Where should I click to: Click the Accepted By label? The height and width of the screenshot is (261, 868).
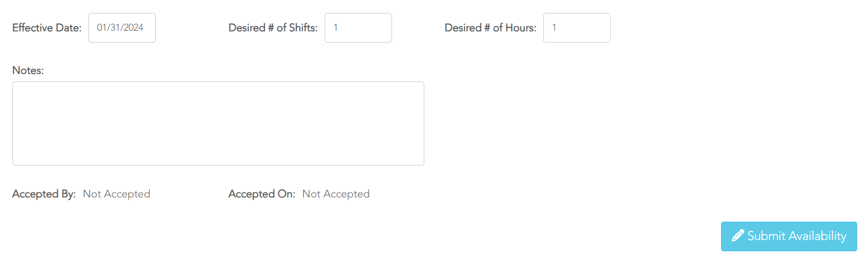[44, 194]
